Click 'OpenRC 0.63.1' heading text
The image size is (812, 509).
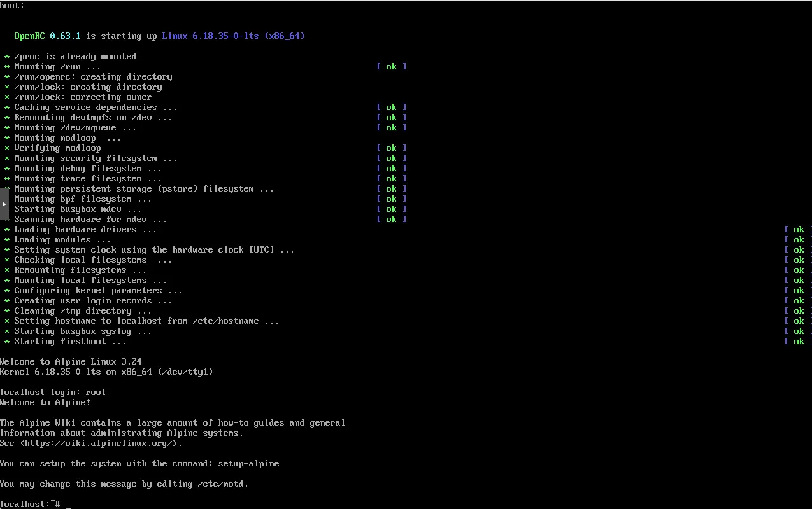tap(47, 36)
